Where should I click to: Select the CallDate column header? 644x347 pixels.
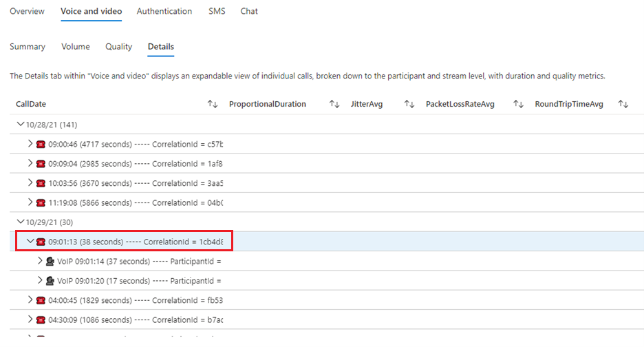[x=31, y=104]
